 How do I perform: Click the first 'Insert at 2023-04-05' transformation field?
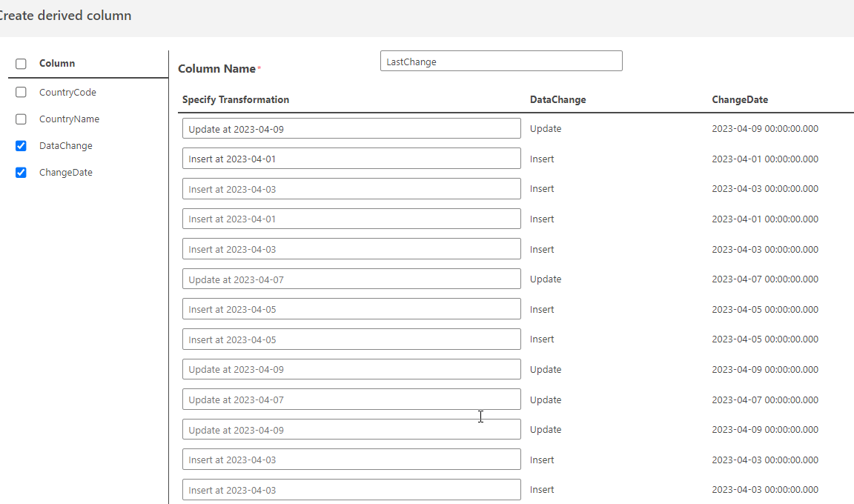click(x=351, y=309)
